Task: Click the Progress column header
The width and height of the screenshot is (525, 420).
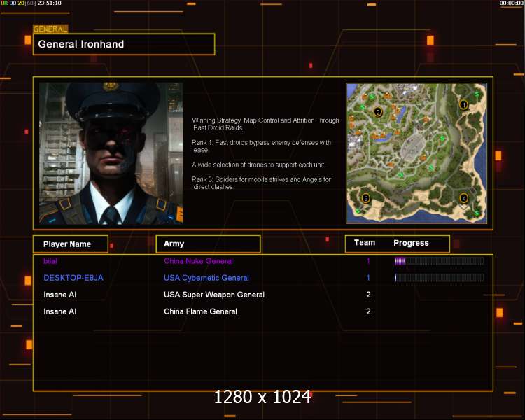Action: (x=411, y=243)
